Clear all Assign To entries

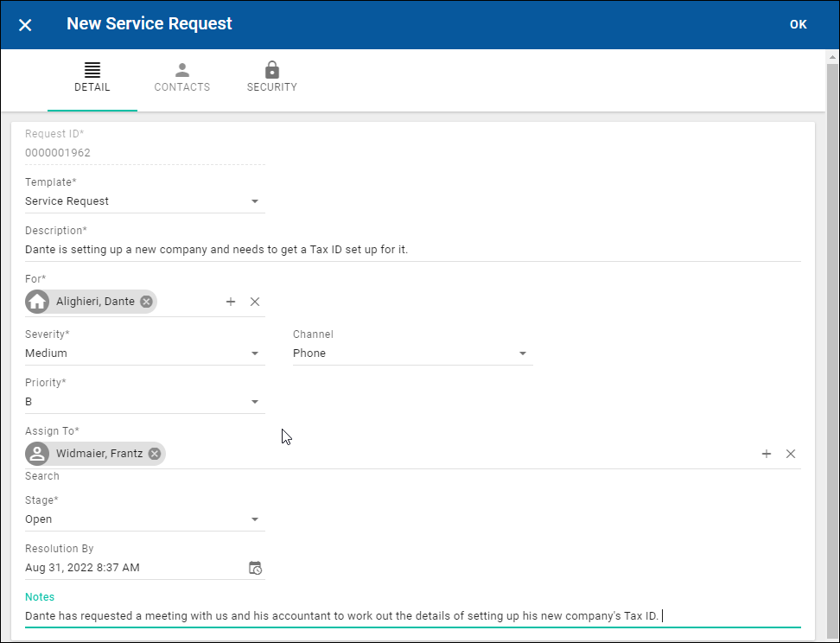click(791, 454)
